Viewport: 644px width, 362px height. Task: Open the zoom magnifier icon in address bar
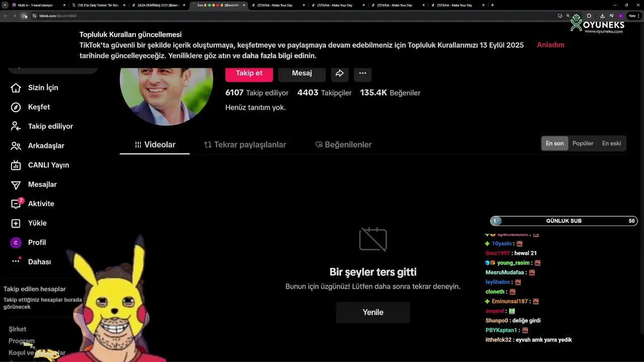click(x=568, y=16)
